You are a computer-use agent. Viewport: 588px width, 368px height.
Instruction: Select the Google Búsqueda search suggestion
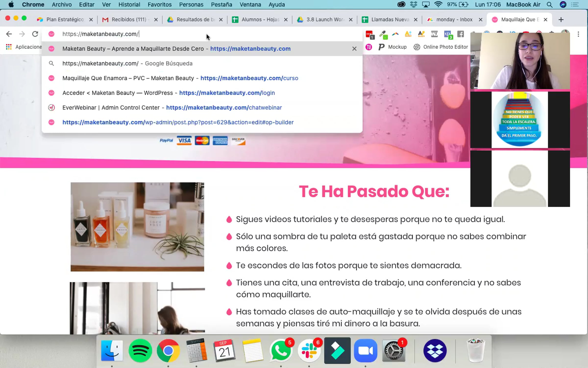127,63
